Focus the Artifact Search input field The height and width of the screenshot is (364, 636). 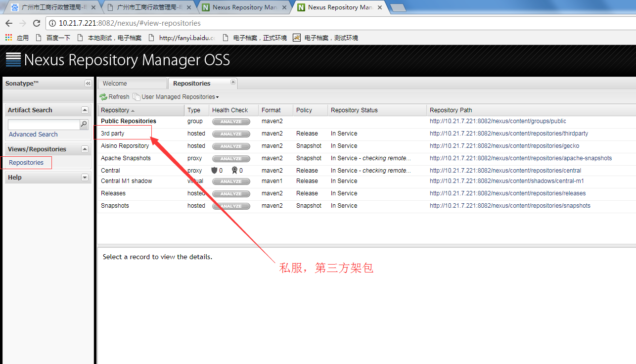click(x=44, y=125)
